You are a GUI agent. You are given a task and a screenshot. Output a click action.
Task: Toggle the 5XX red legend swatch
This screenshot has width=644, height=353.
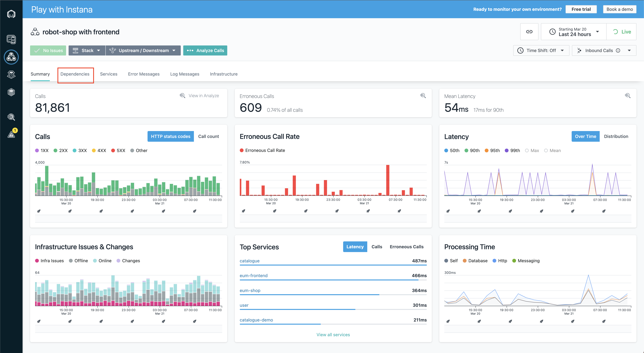(x=113, y=151)
